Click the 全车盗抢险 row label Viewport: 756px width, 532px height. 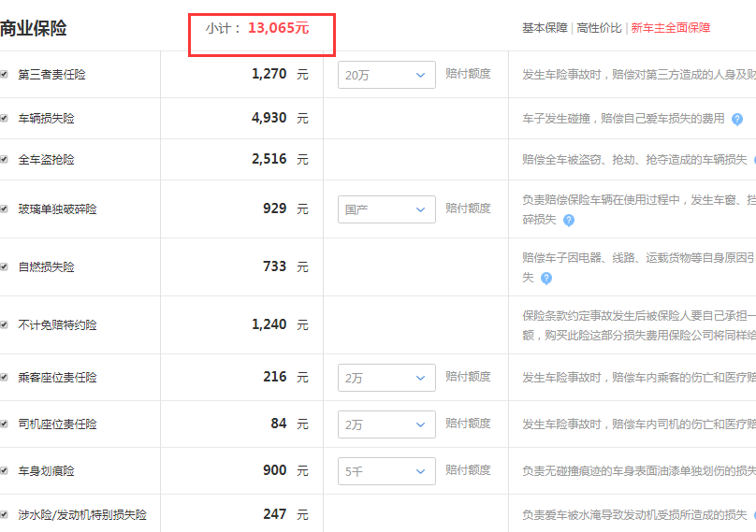[x=46, y=160]
